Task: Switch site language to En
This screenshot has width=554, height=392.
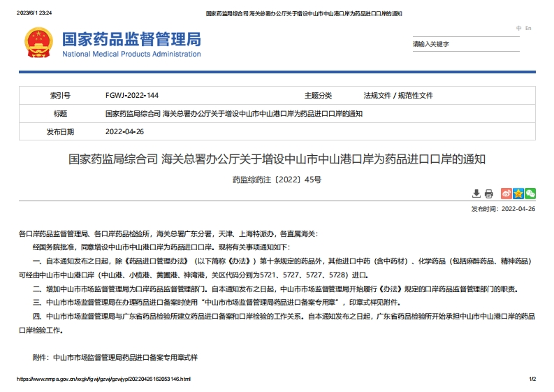Action: point(529,29)
